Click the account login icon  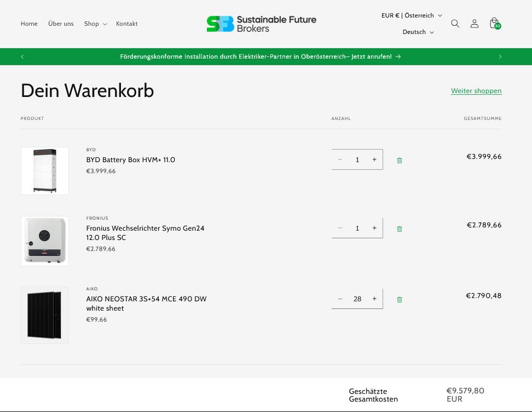[475, 24]
